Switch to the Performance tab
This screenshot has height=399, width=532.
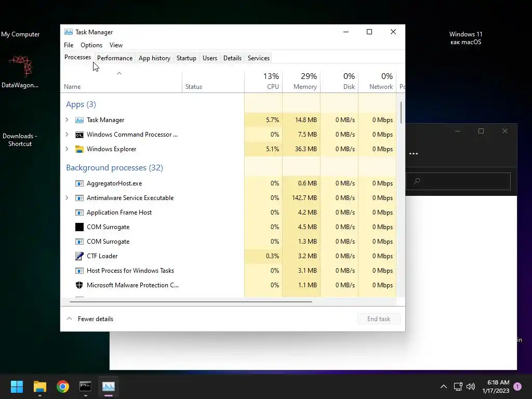tap(115, 58)
